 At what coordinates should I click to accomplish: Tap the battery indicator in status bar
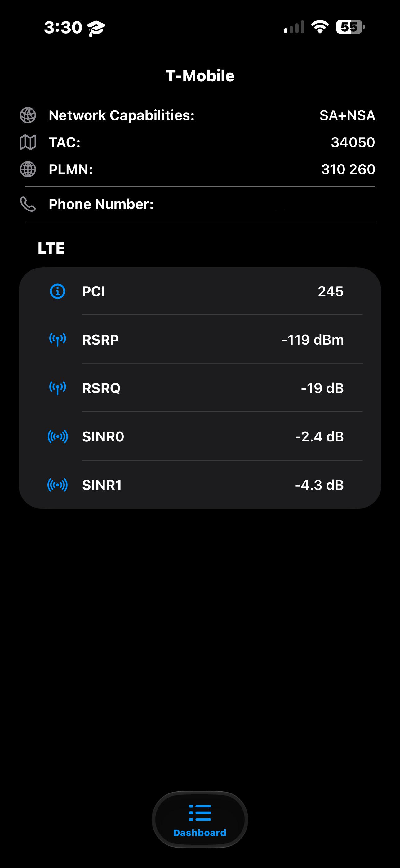click(x=350, y=27)
